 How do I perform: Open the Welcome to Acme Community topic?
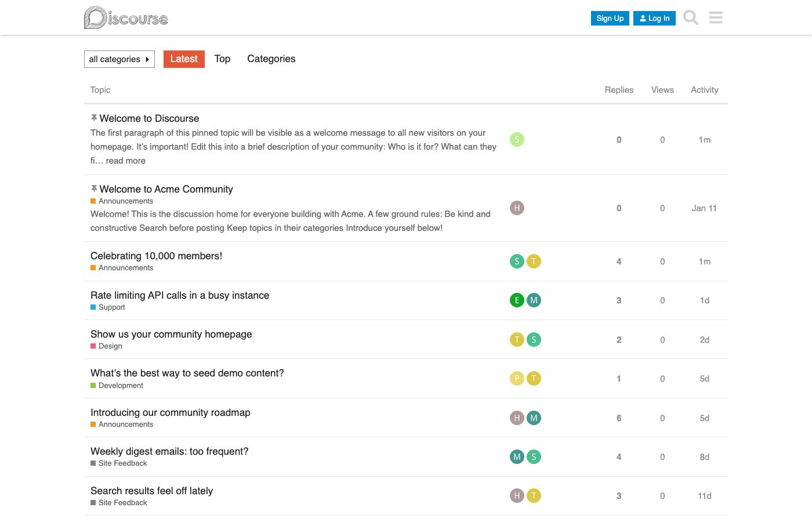pos(166,189)
